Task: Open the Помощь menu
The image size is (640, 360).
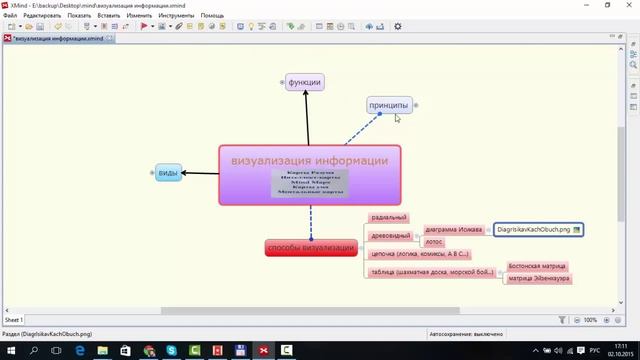Action: point(212,16)
